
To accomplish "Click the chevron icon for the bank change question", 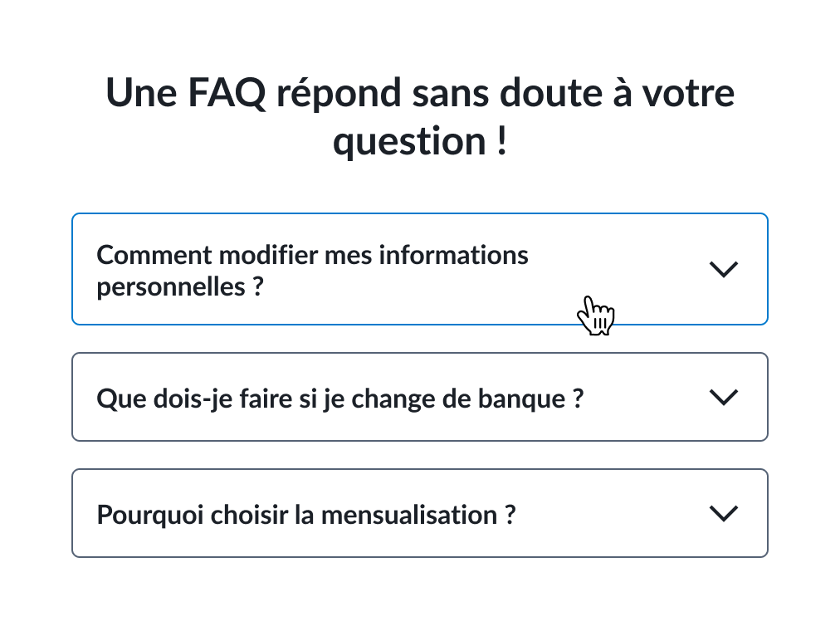I will (x=724, y=398).
